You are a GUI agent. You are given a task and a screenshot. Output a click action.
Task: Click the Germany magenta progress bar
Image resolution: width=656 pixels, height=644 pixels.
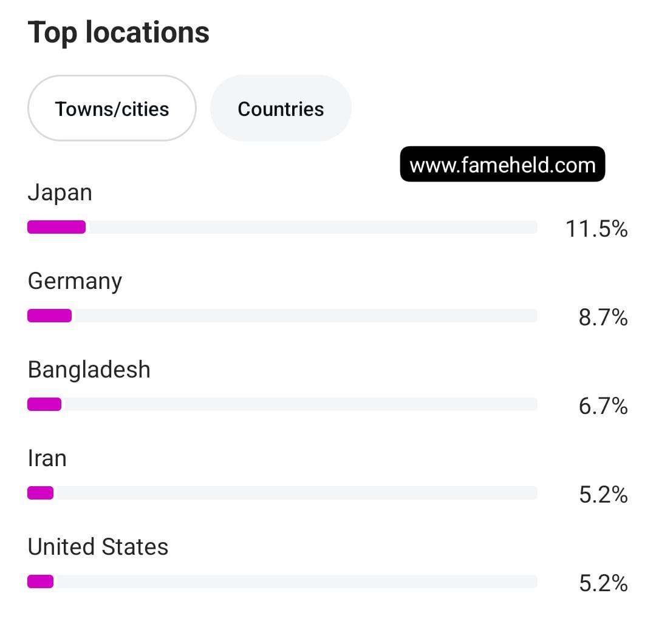coord(49,316)
